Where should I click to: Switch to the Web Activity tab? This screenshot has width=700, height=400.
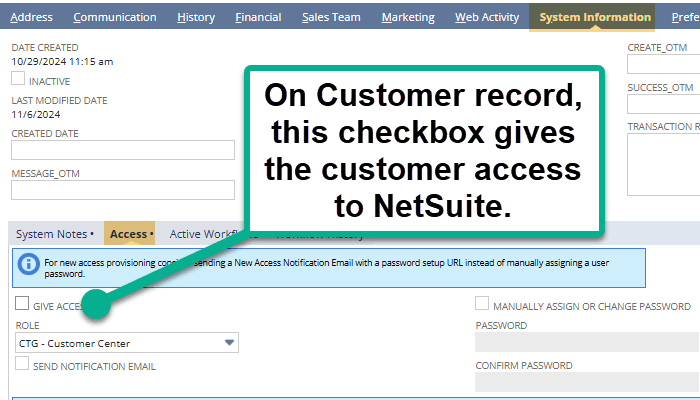coord(487,17)
